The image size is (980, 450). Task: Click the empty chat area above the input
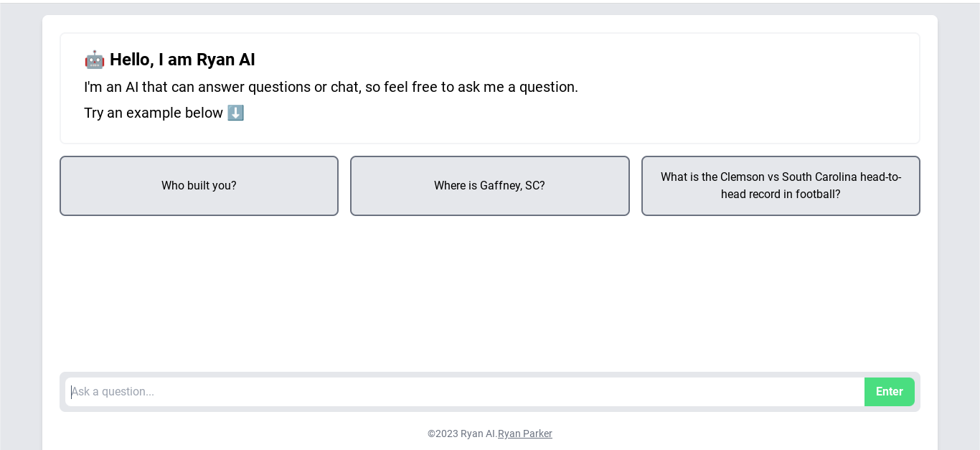pyautogui.click(x=489, y=294)
